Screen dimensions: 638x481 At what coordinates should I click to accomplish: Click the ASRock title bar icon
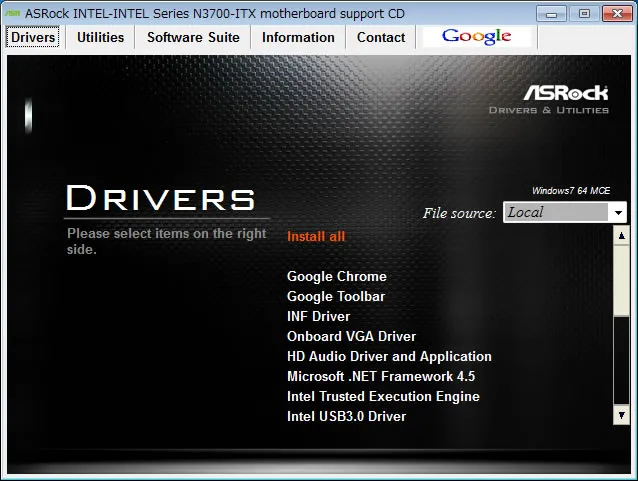[13, 13]
